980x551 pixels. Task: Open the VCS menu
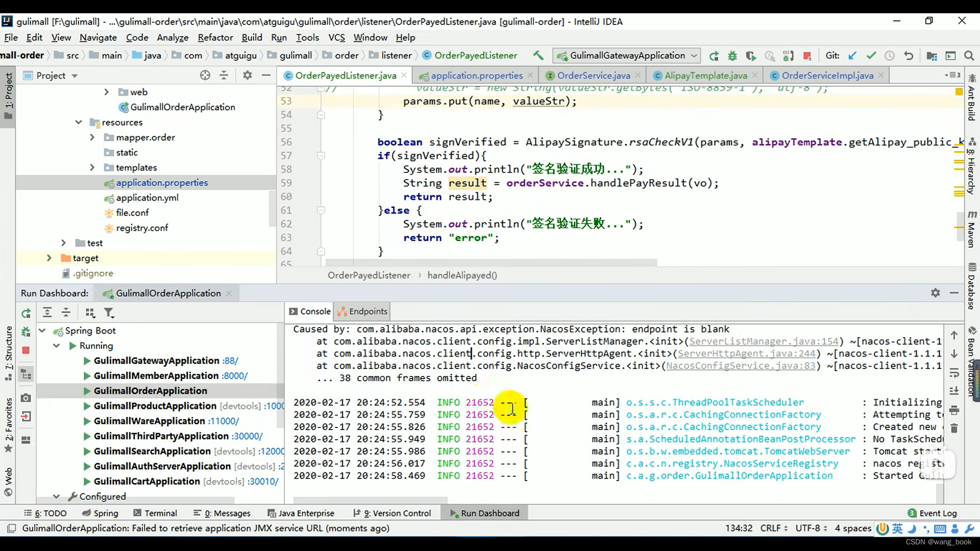pos(336,37)
